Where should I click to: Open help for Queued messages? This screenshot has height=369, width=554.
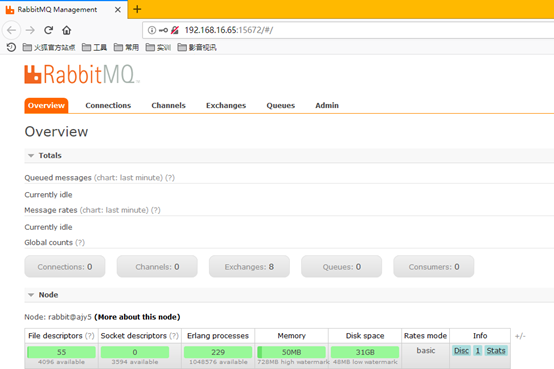(x=170, y=178)
